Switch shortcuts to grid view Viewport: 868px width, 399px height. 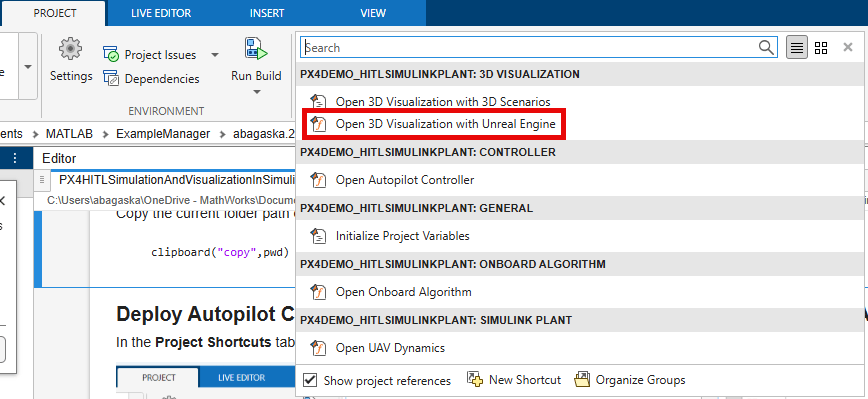[x=821, y=48]
